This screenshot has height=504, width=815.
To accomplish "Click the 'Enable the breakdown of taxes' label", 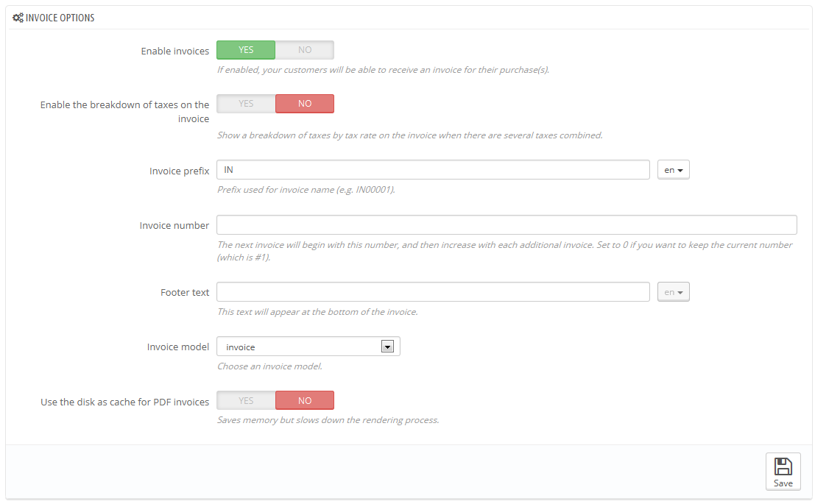I will click(x=124, y=112).
